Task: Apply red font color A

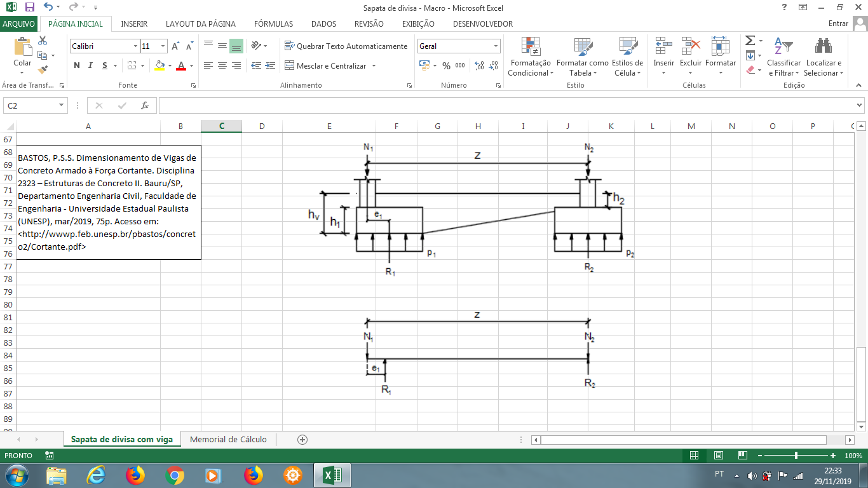Action: point(181,65)
